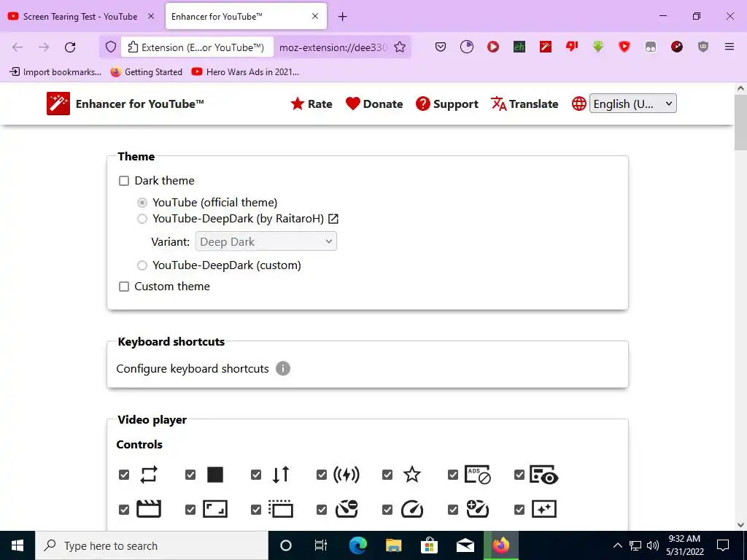Open the Firefox hamburger menu
This screenshot has width=747, height=560.
(x=729, y=47)
